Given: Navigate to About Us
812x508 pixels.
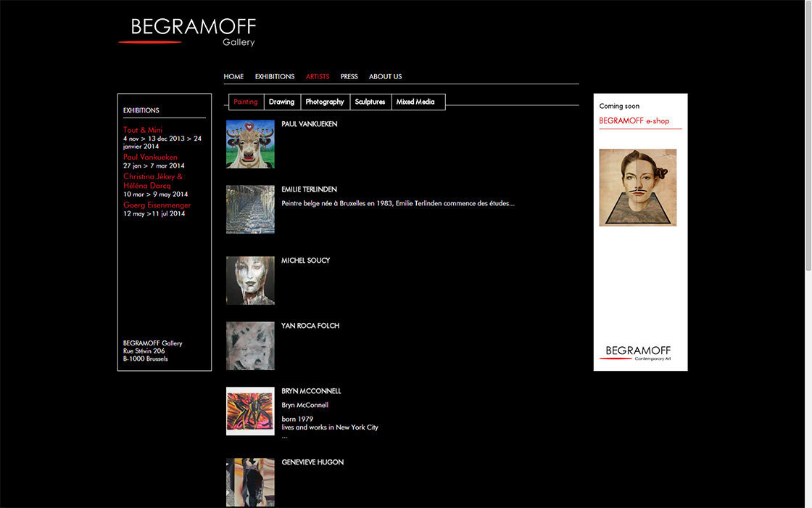Looking at the screenshot, I should [x=385, y=76].
